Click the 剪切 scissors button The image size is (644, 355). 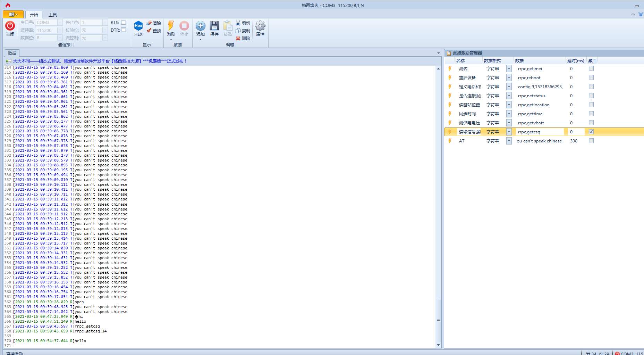coord(243,23)
